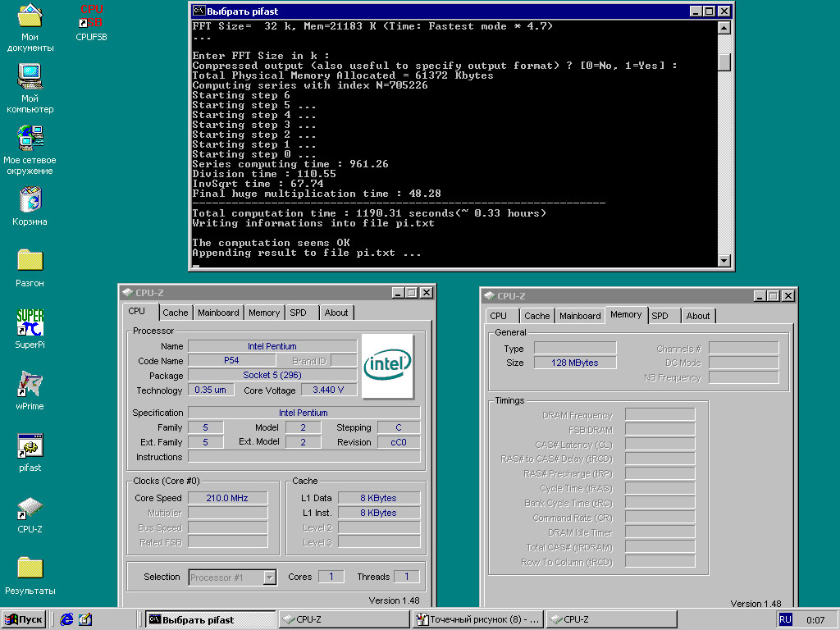840x630 pixels.
Task: Minimize the pifast console window
Action: pyautogui.click(x=696, y=11)
